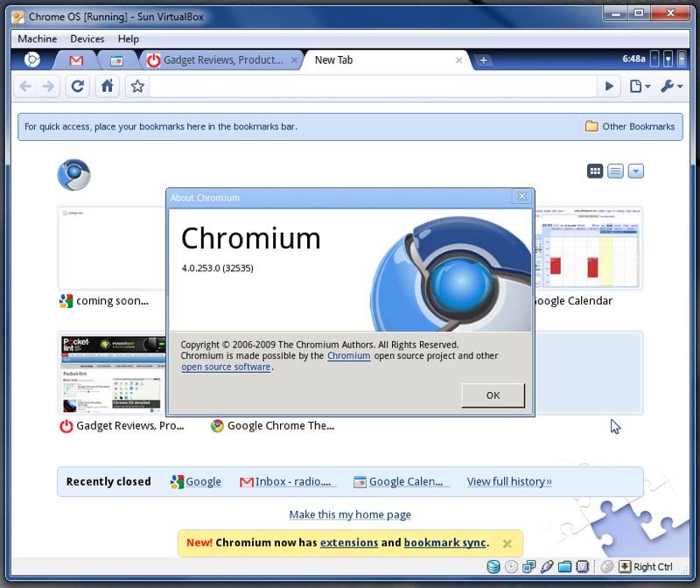Dismiss the yellow Chromium extensions notification

(x=507, y=543)
